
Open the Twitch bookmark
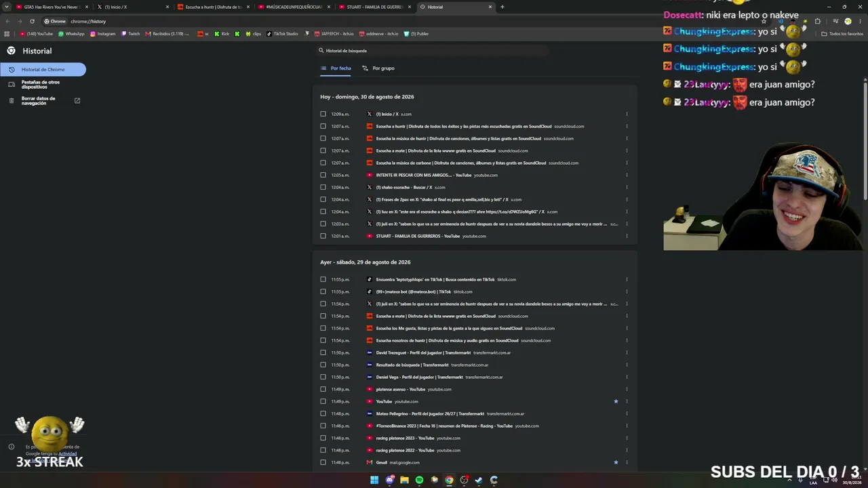pyautogui.click(x=130, y=34)
